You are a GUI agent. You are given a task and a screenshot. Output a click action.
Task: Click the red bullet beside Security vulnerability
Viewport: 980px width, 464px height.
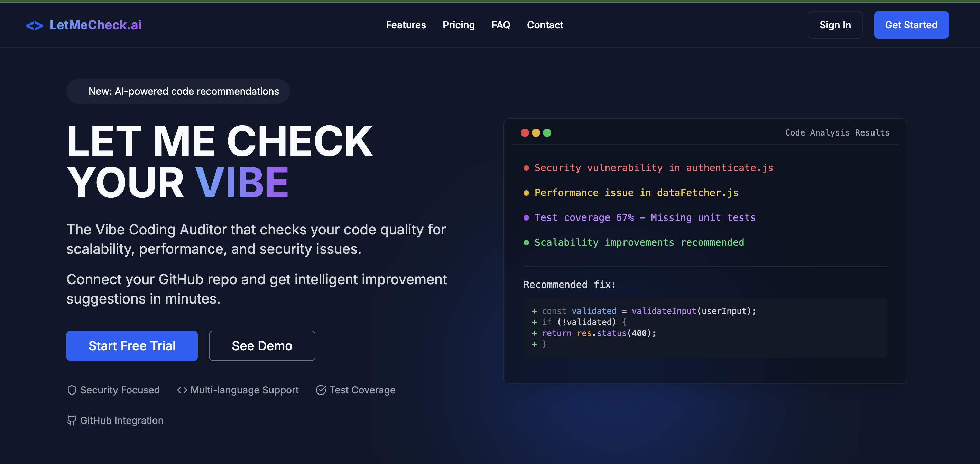point(526,168)
